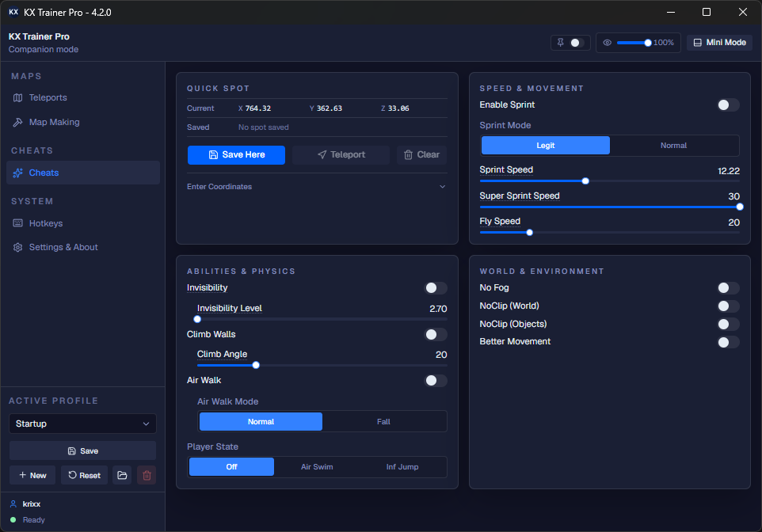
Task: Enable the Sprint toggle
Action: [728, 105]
